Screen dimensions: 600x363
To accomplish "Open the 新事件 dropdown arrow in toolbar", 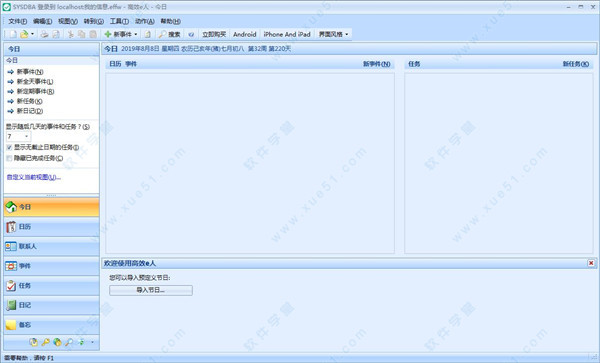I will pos(135,34).
